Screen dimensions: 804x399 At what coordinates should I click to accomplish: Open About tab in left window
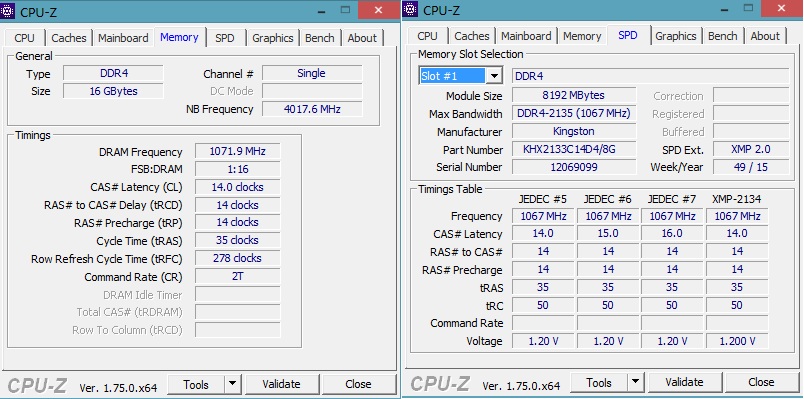(x=362, y=38)
